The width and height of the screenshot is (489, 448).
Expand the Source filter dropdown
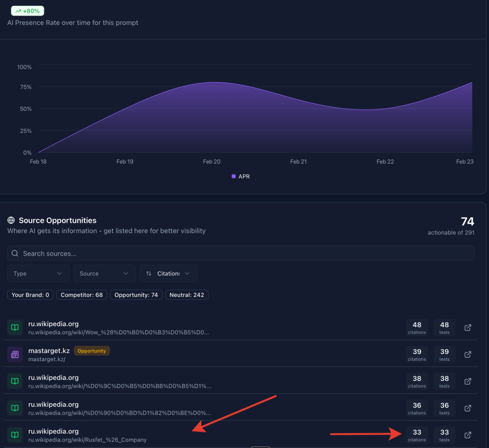[x=104, y=273]
